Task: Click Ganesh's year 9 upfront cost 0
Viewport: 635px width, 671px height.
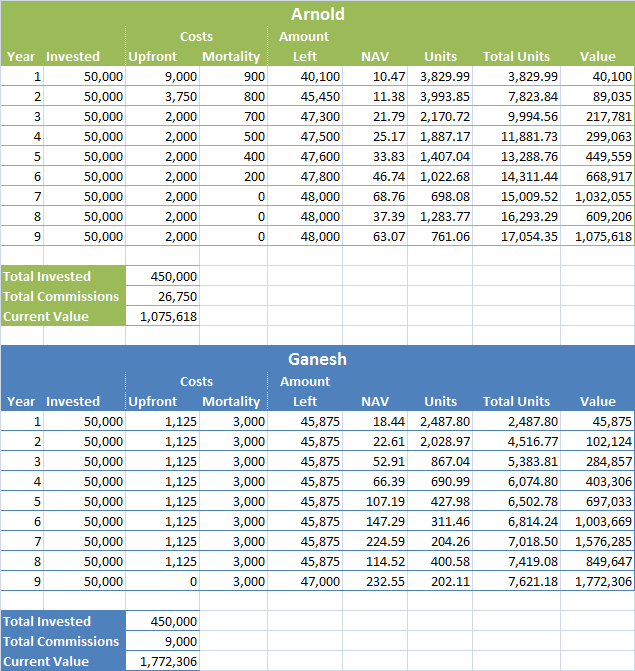Action: pos(193,581)
